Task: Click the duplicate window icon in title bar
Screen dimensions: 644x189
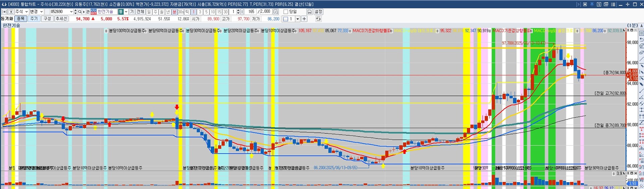Action: point(606,4)
